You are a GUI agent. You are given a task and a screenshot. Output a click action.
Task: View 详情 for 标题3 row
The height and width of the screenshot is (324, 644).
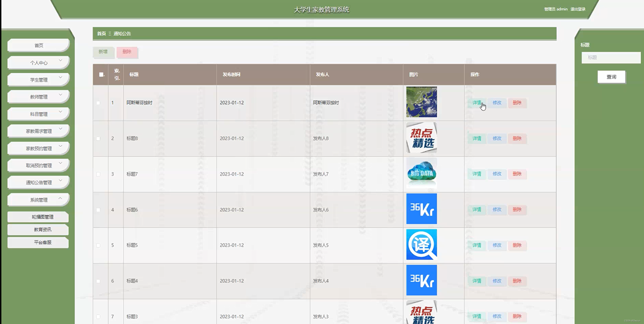(x=477, y=316)
